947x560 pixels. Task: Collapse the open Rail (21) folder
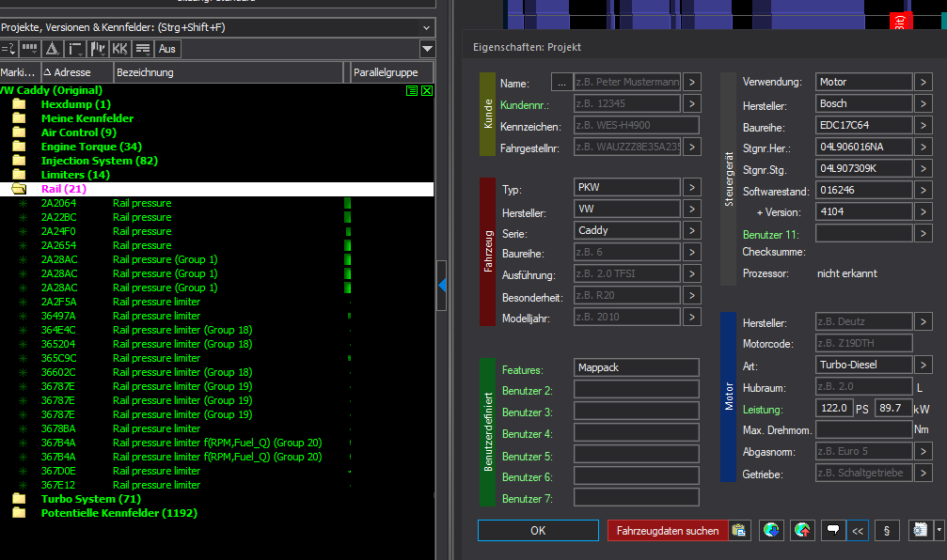click(x=19, y=189)
